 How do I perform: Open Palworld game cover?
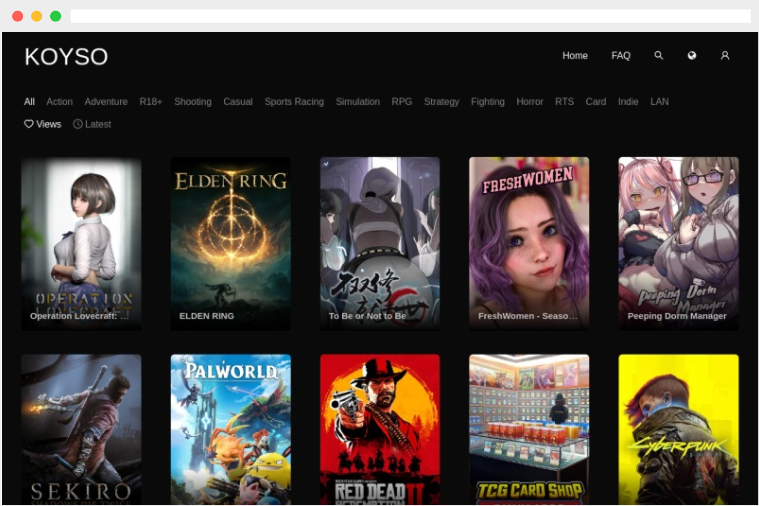click(231, 429)
